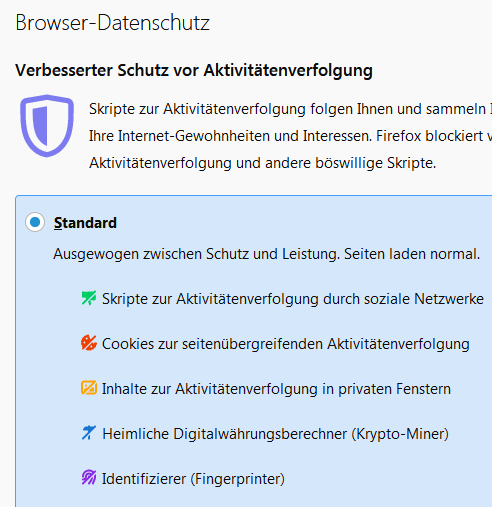Click the blue crypto-miner icon
The height and width of the screenshot is (507, 492).
89,433
